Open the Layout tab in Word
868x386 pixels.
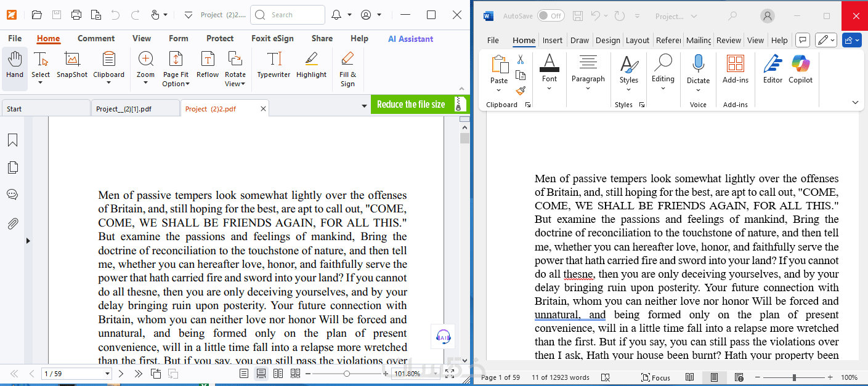638,41
